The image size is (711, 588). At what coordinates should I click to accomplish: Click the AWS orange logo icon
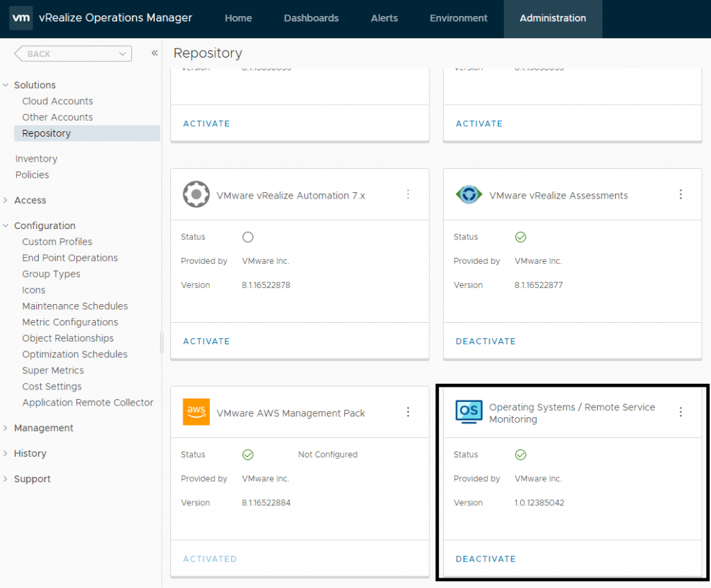[x=196, y=412]
